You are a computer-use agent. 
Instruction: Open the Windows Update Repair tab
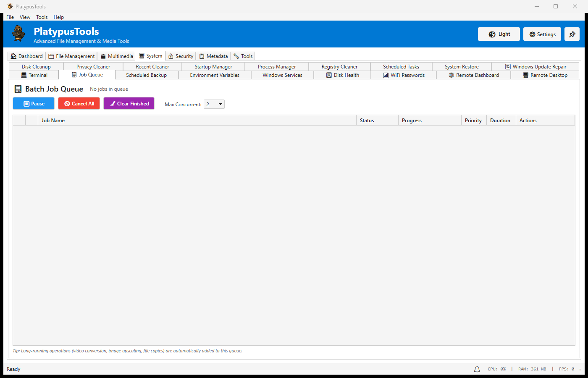point(535,67)
